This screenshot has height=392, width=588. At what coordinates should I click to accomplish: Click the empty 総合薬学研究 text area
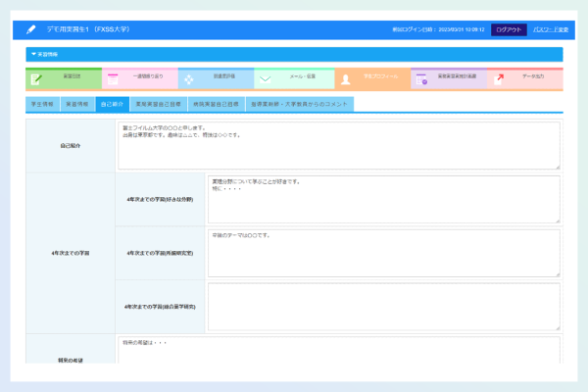[383, 306]
